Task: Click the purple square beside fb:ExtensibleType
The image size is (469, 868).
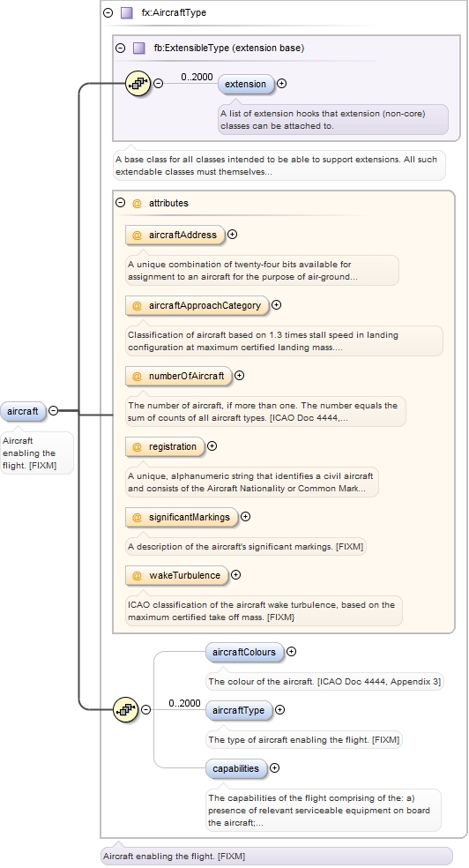Action: [139, 49]
